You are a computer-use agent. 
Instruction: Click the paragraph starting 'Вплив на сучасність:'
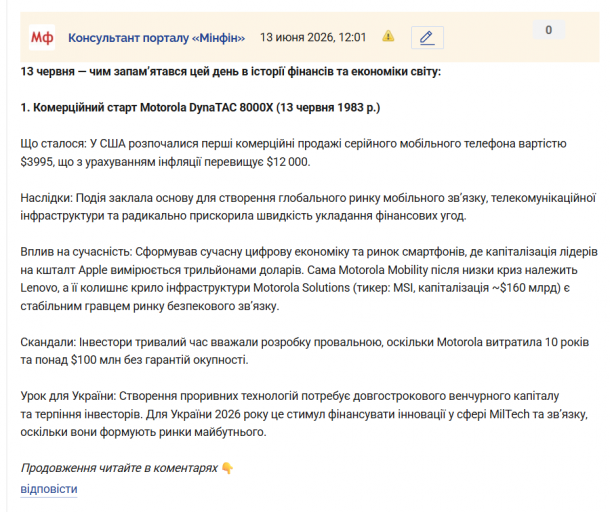[x=309, y=279]
